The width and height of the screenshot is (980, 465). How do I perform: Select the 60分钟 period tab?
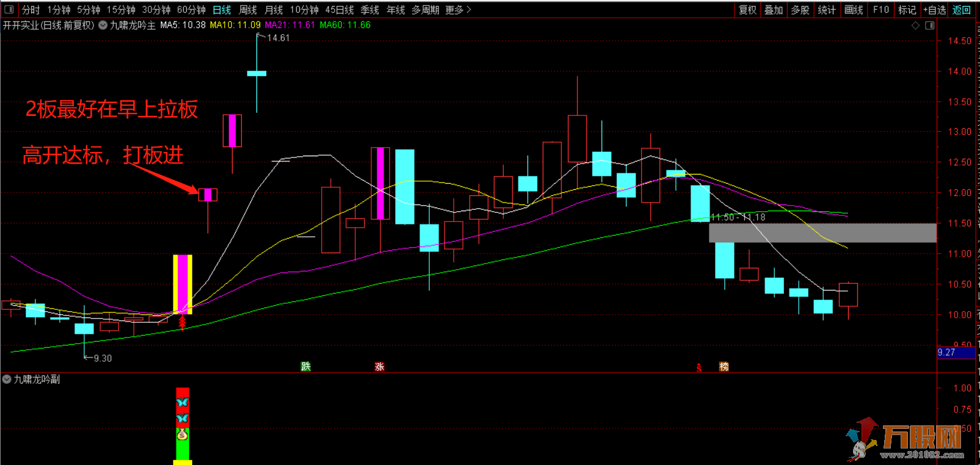point(191,10)
